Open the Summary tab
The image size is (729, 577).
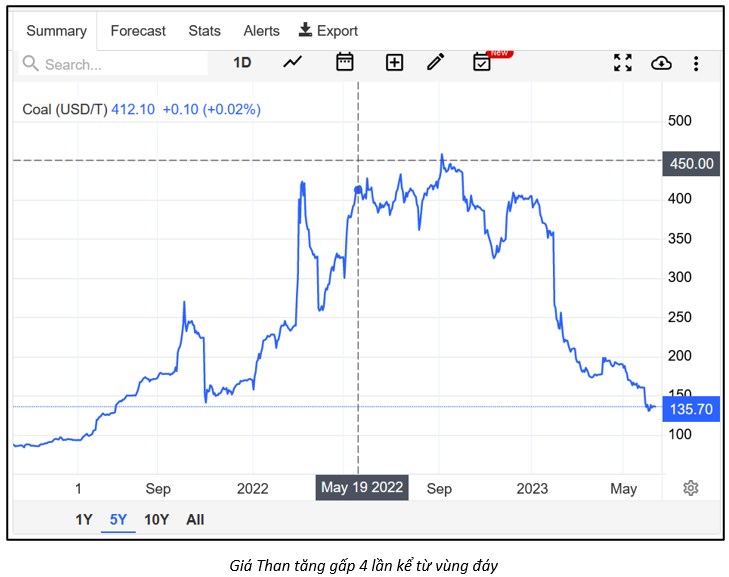pos(56,31)
